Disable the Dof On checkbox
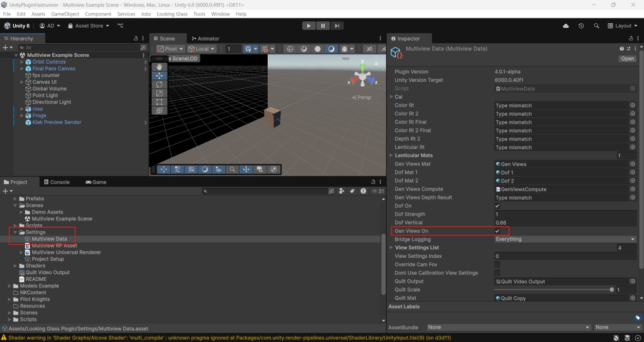 (x=497, y=206)
